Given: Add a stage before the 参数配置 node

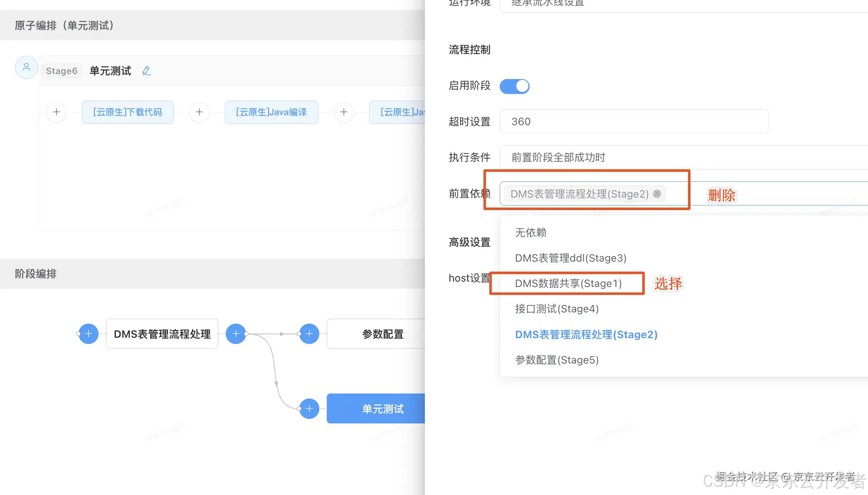Looking at the screenshot, I should coord(309,333).
